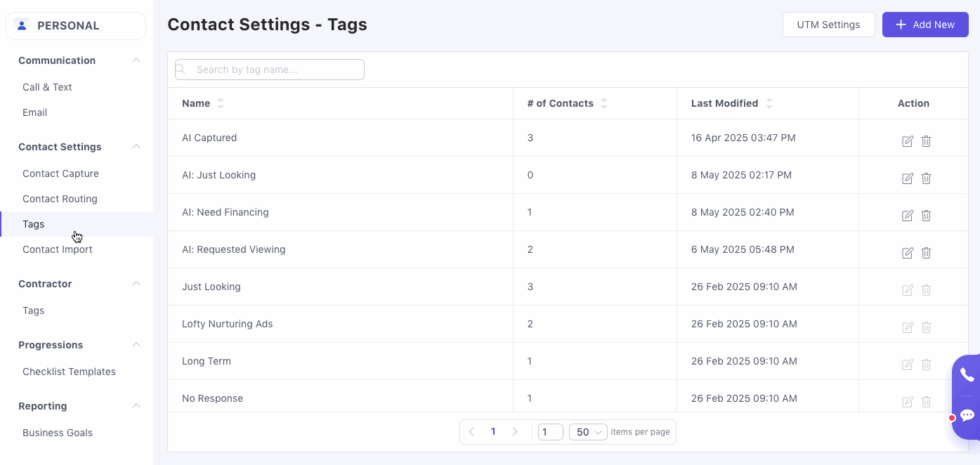Open Checklist Templates page

69,372
